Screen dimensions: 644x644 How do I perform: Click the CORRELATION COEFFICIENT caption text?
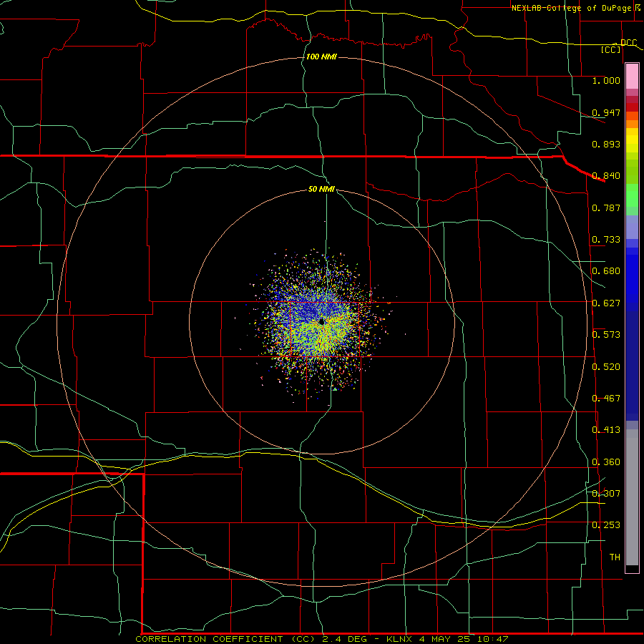(209, 639)
